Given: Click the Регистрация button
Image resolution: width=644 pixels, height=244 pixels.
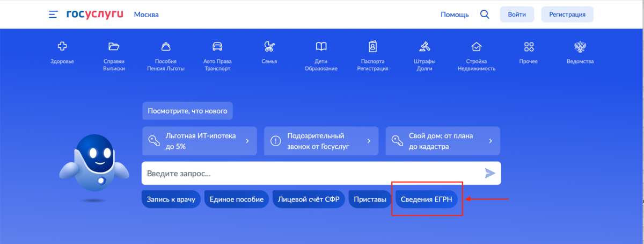Looking at the screenshot, I should [x=567, y=15].
